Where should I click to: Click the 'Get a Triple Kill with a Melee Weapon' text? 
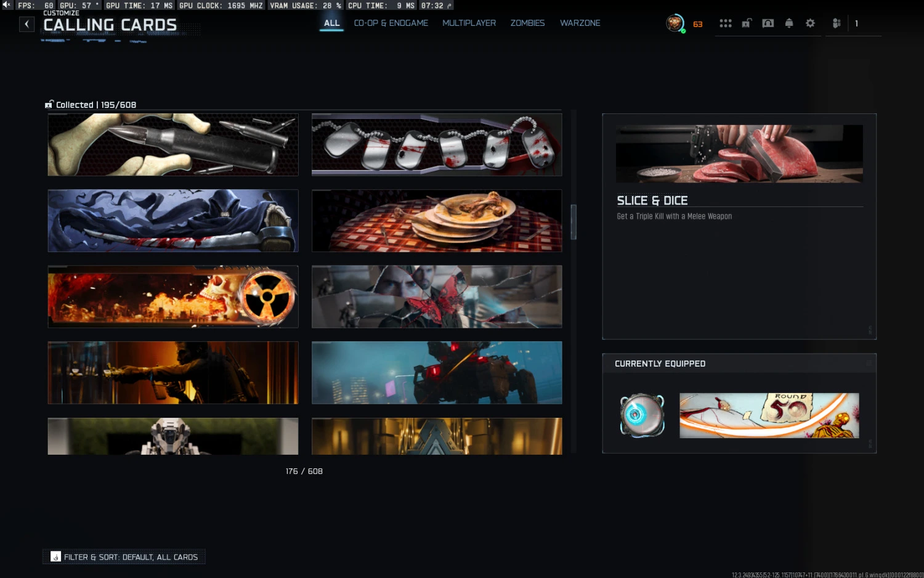(675, 216)
